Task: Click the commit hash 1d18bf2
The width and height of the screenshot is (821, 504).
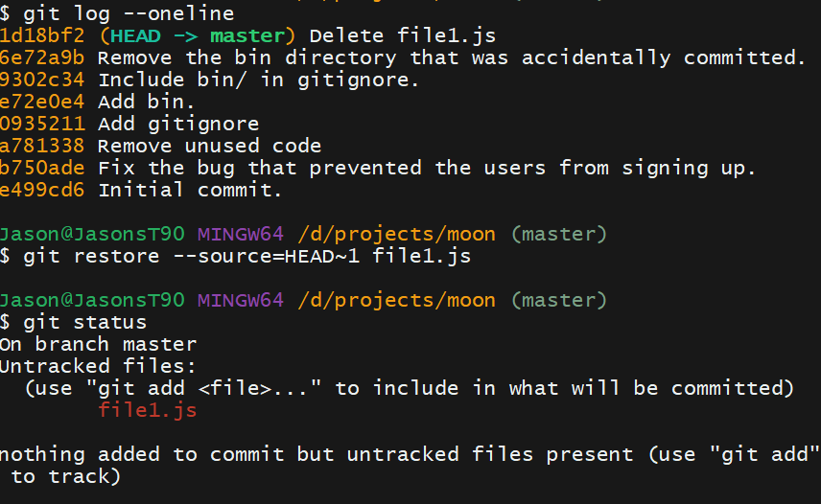Action: click(x=42, y=36)
